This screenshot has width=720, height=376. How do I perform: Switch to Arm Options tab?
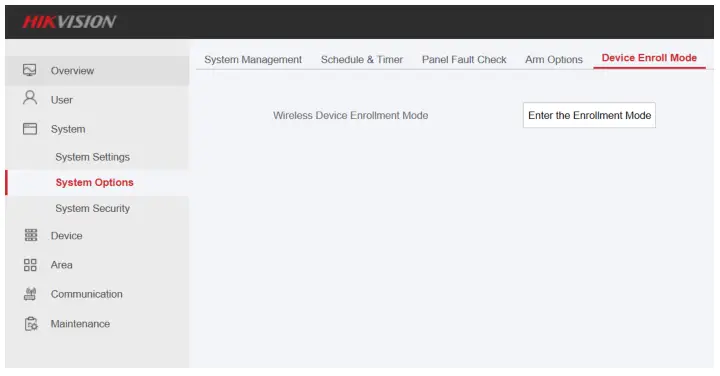coord(554,60)
